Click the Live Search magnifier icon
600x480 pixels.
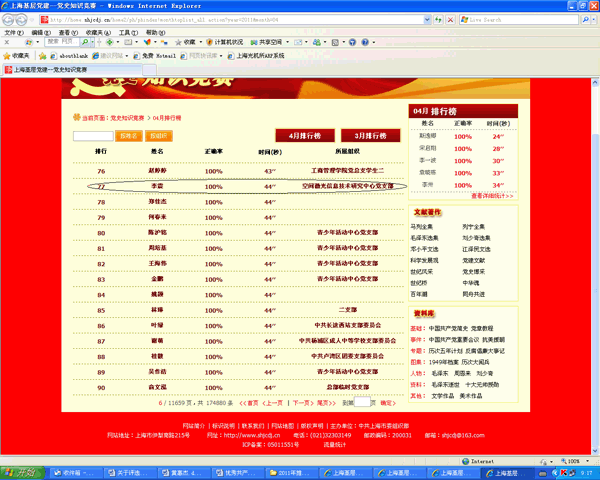pyautogui.click(x=592, y=18)
